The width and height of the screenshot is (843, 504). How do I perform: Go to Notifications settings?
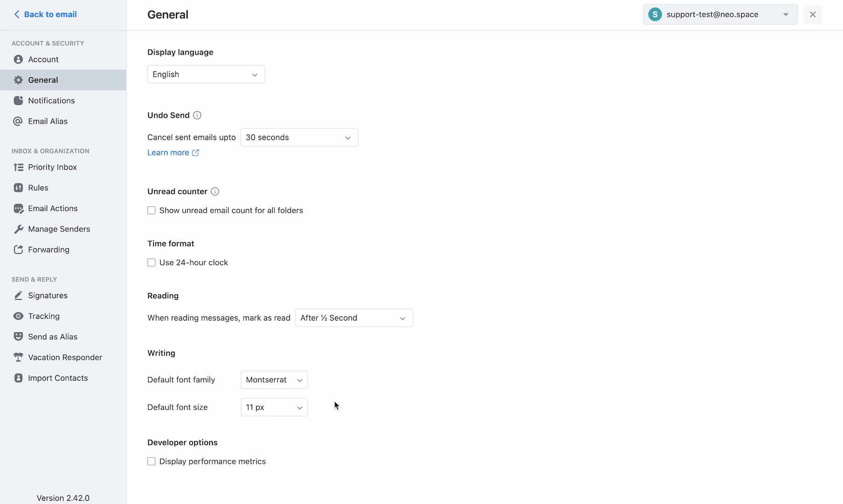coord(63,100)
